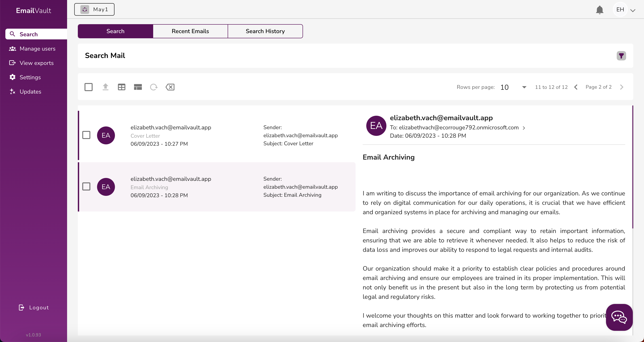Select all emails with the header checkbox
Screen dimensions: 644x342
pyautogui.click(x=89, y=87)
